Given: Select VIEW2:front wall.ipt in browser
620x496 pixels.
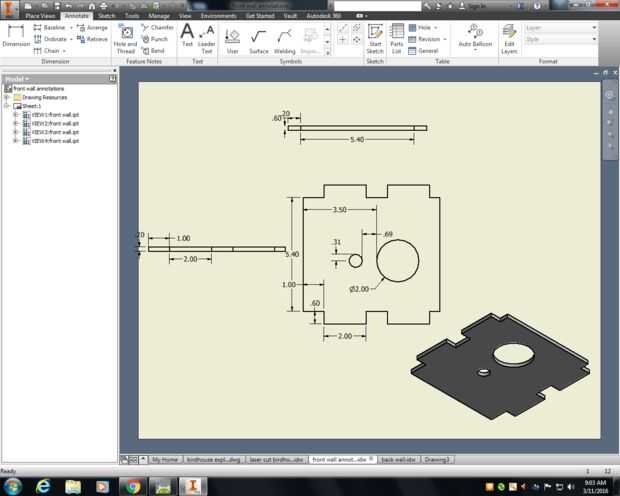Looking at the screenshot, I should pos(55,123).
